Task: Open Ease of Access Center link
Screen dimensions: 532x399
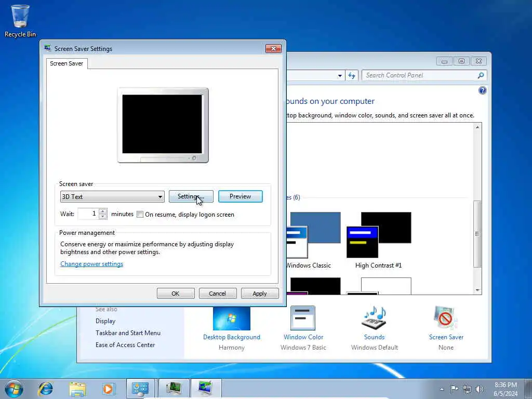Action: [x=125, y=345]
